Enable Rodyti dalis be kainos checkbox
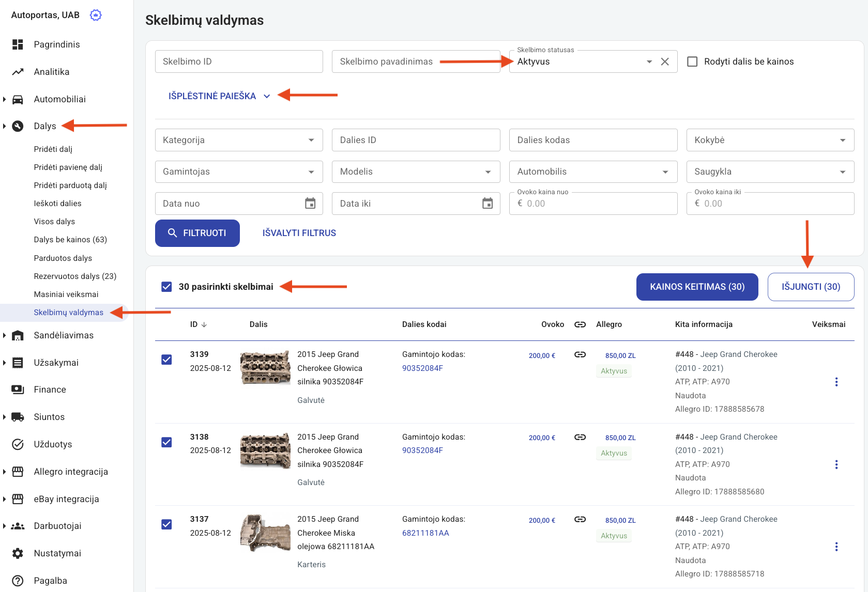The height and width of the screenshot is (592, 868). 692,62
